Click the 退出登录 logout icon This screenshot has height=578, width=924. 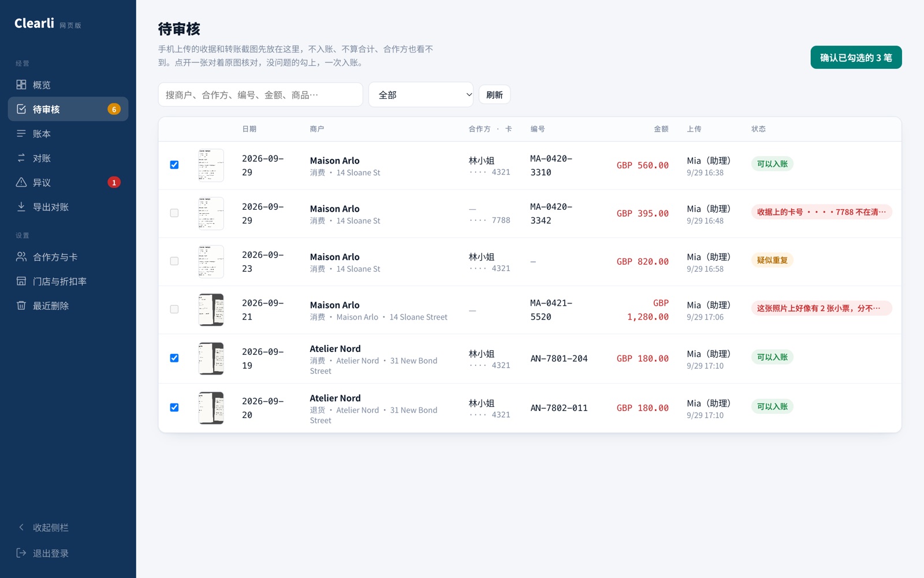click(21, 553)
